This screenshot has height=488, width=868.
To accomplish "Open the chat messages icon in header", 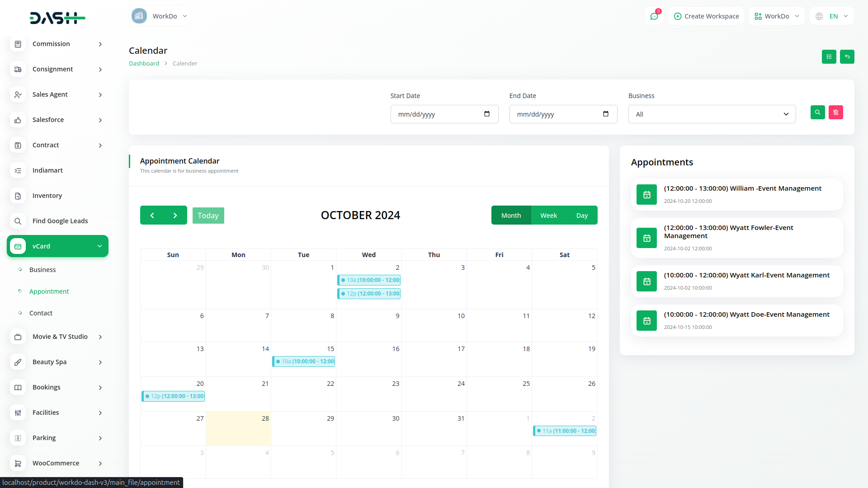I will [x=654, y=16].
